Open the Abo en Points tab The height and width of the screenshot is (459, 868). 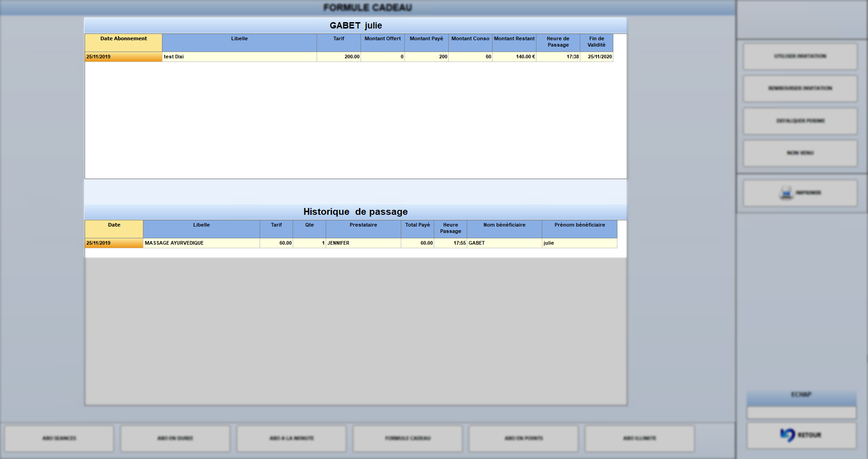pyautogui.click(x=523, y=438)
